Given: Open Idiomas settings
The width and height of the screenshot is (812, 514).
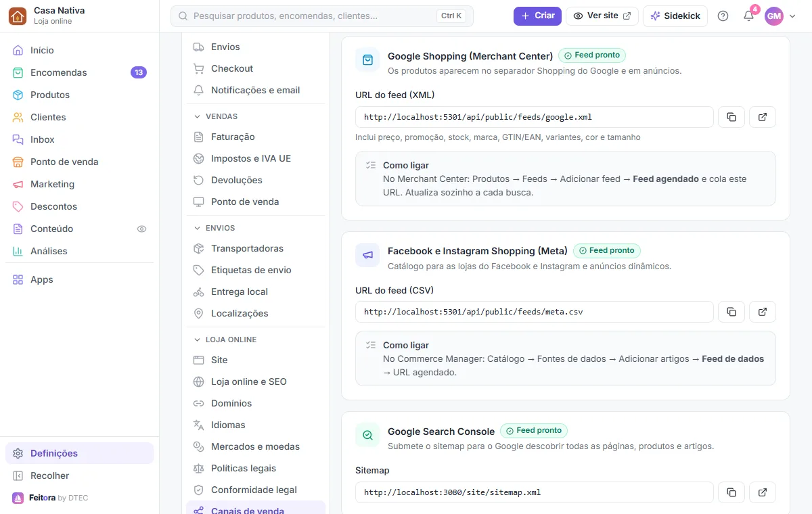Looking at the screenshot, I should (x=256, y=425).
